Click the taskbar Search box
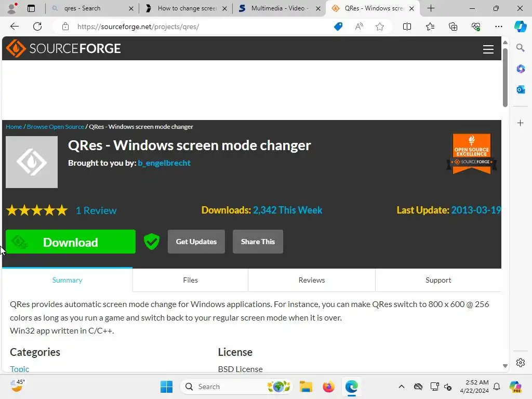Viewport: 532px width, 399px height. [237, 387]
